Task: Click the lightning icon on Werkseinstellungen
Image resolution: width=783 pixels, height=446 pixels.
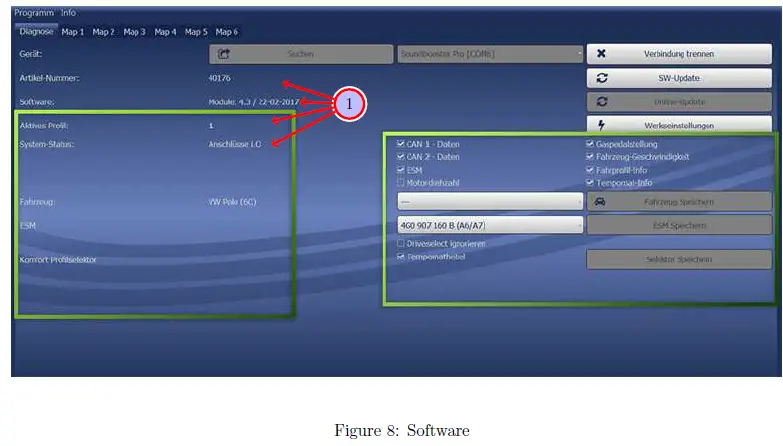Action: click(601, 125)
